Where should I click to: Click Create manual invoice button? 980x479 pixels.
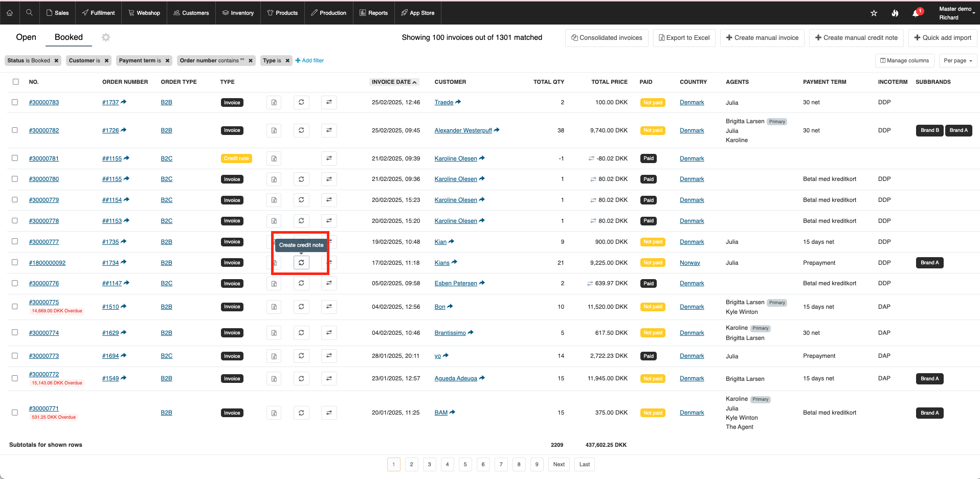[762, 38]
